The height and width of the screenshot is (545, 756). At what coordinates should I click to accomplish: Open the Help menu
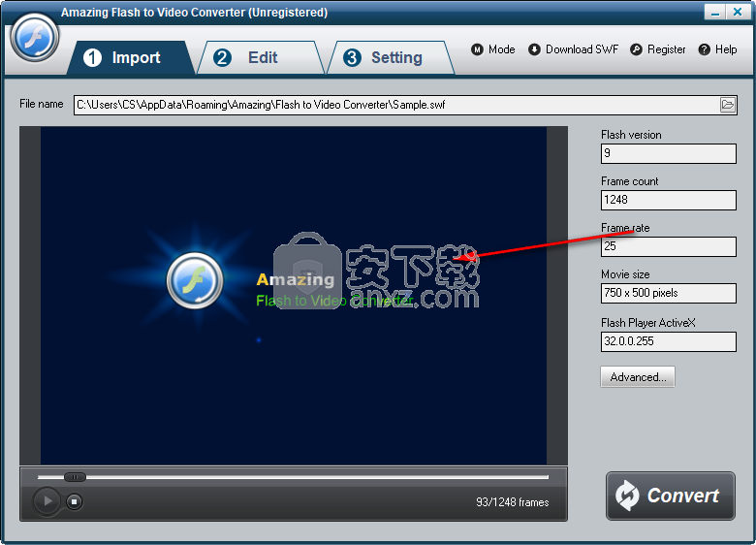pos(718,49)
